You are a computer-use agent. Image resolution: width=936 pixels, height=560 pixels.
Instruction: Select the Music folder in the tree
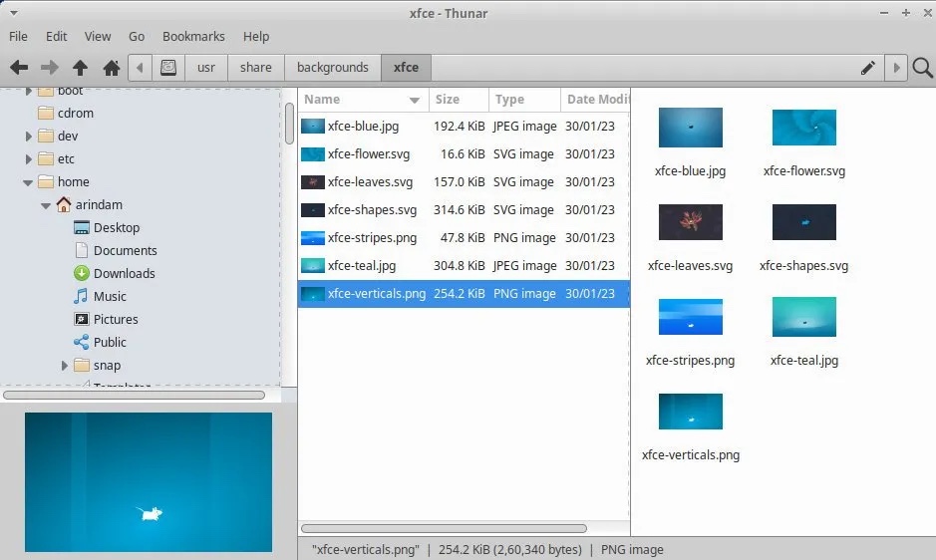(110, 296)
